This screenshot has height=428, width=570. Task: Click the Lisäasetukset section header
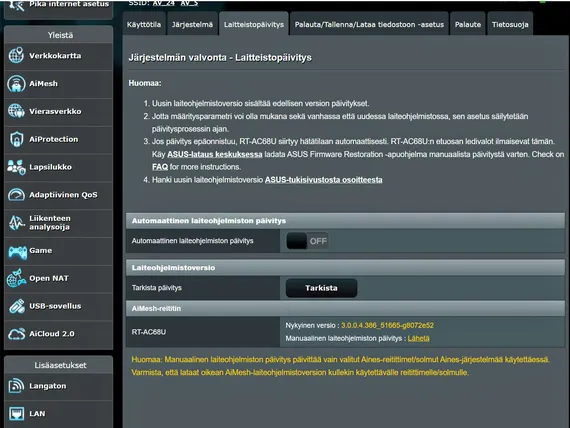coord(59,365)
